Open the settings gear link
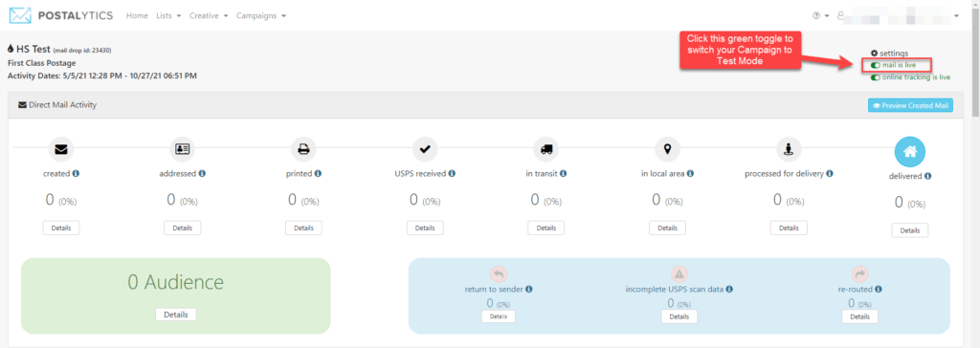 (889, 54)
